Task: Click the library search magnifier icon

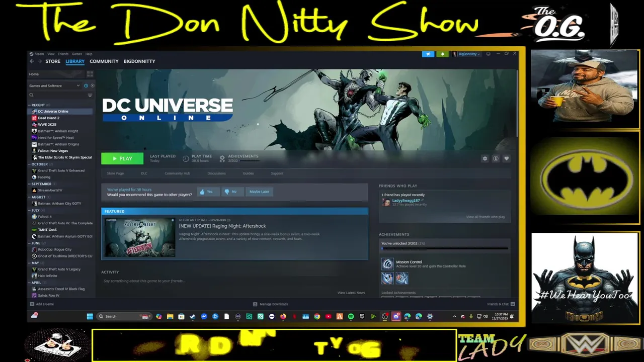Action: [x=31, y=95]
